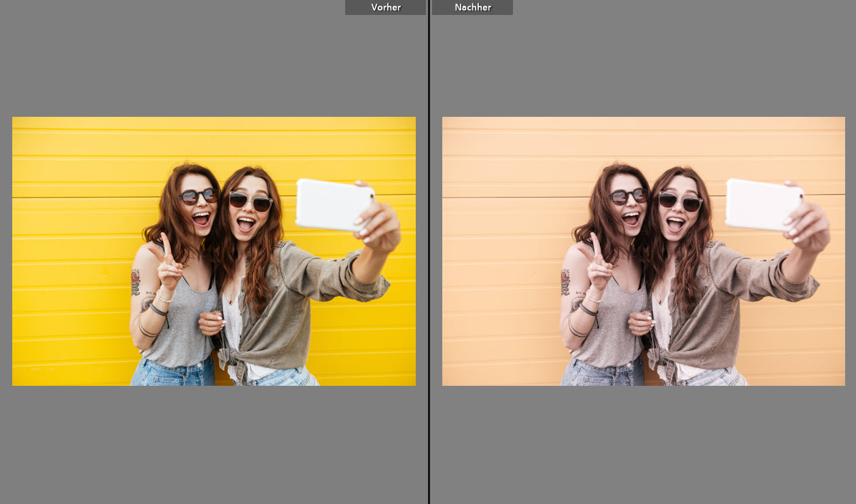Select the Vorher yellow-wall photo

click(214, 251)
